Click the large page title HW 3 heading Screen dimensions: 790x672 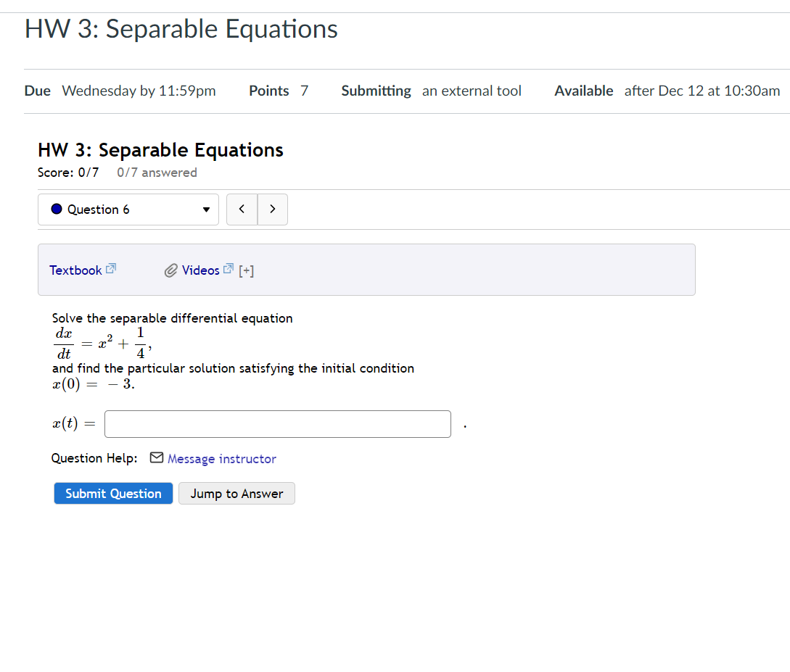181,29
